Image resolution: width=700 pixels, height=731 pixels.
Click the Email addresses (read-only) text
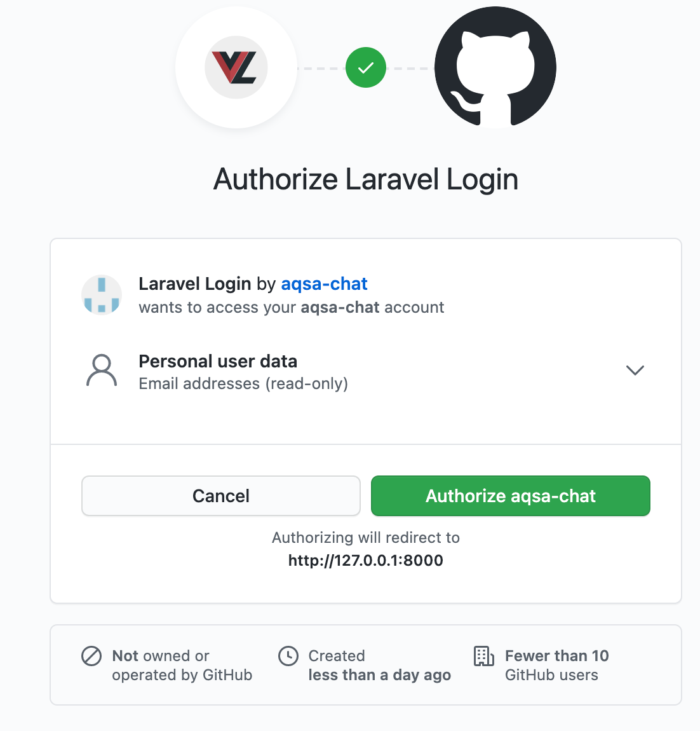(243, 384)
